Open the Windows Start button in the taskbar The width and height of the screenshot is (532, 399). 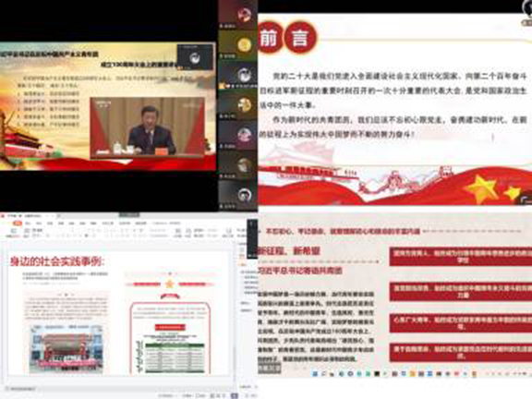315,374
